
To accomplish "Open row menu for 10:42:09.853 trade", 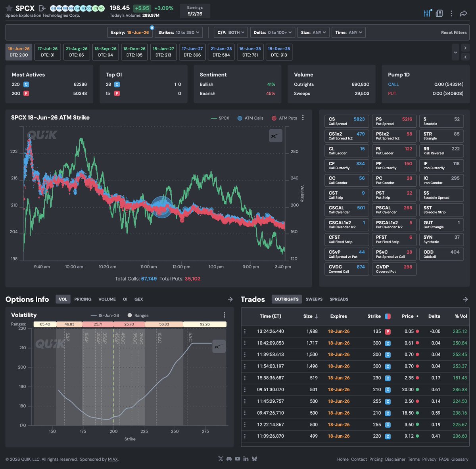I will tap(245, 343).
